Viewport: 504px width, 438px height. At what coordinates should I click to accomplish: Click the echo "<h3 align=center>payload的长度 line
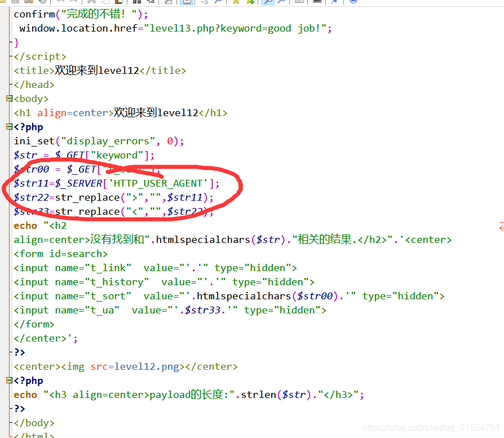[189, 395]
